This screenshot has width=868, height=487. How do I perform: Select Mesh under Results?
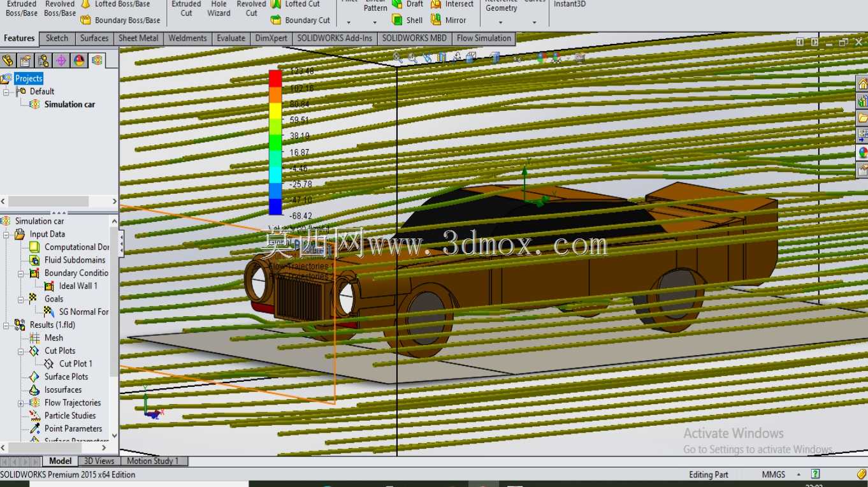pyautogui.click(x=46, y=338)
